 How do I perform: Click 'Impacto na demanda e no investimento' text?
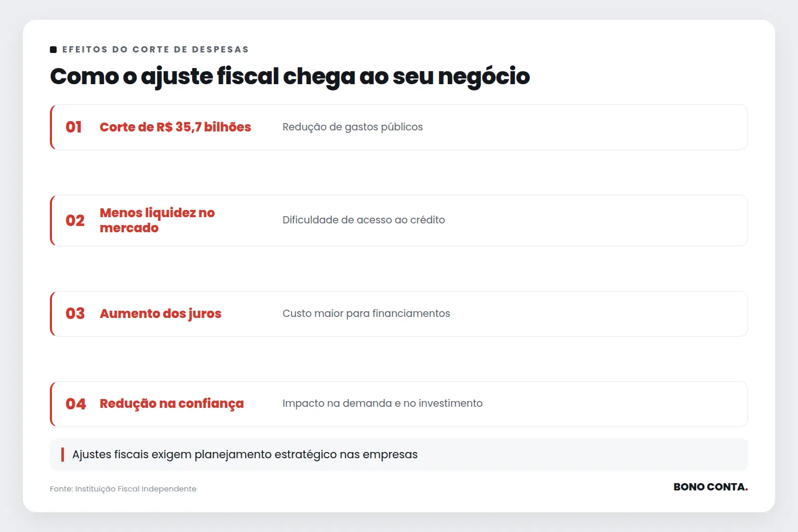(x=382, y=404)
